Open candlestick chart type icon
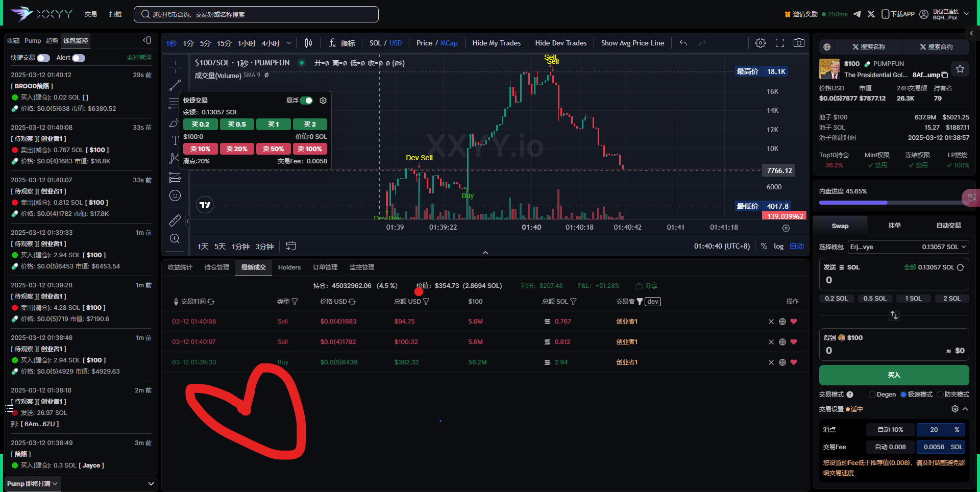 (308, 43)
